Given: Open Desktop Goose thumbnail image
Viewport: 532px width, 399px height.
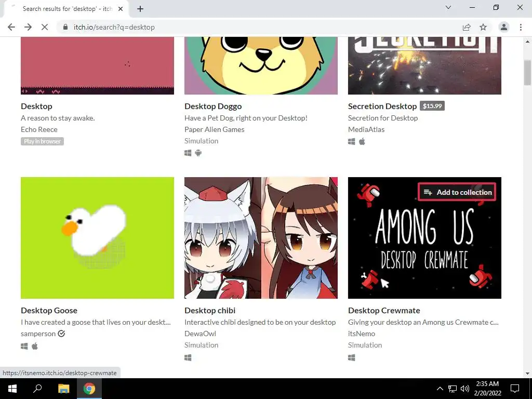Looking at the screenshot, I should [x=97, y=238].
